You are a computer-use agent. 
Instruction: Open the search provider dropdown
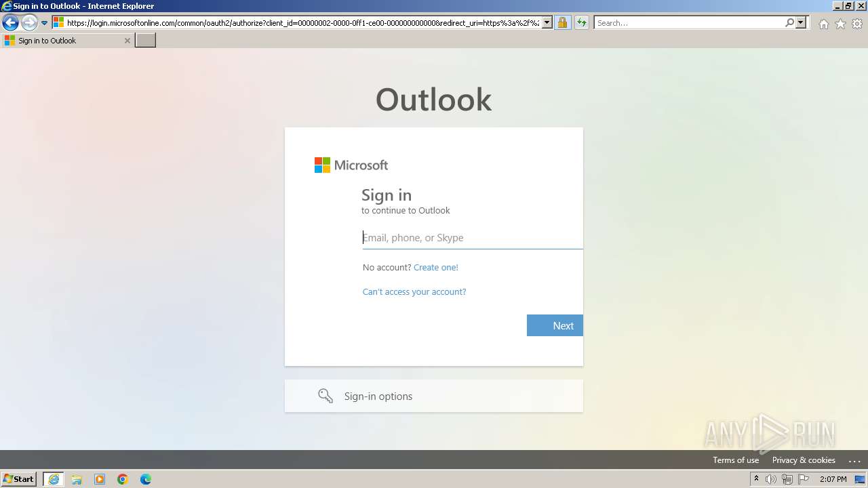click(801, 23)
